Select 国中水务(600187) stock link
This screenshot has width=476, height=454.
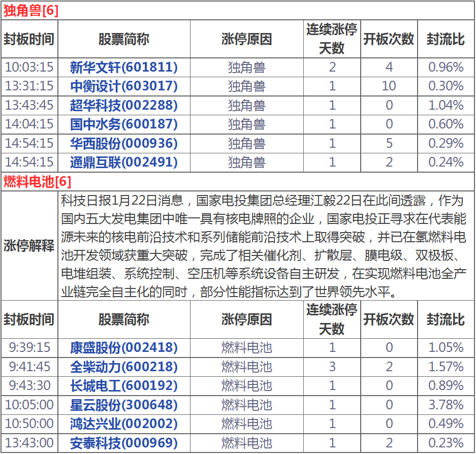124,124
